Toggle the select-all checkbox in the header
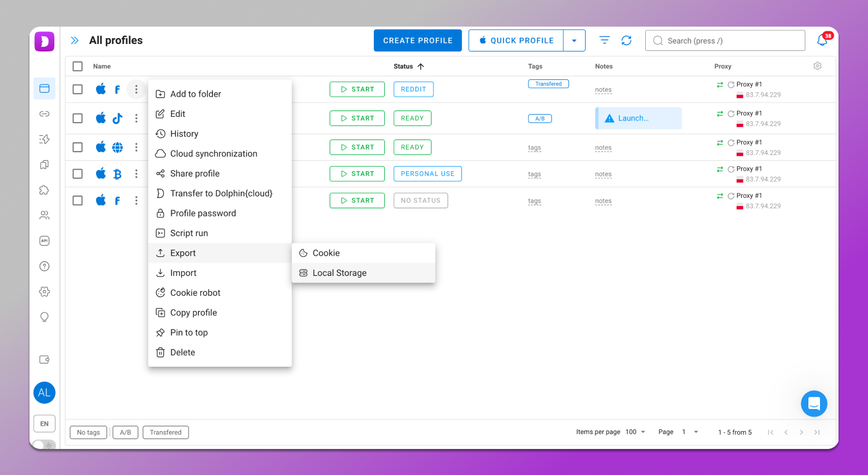The image size is (868, 475). (x=78, y=66)
